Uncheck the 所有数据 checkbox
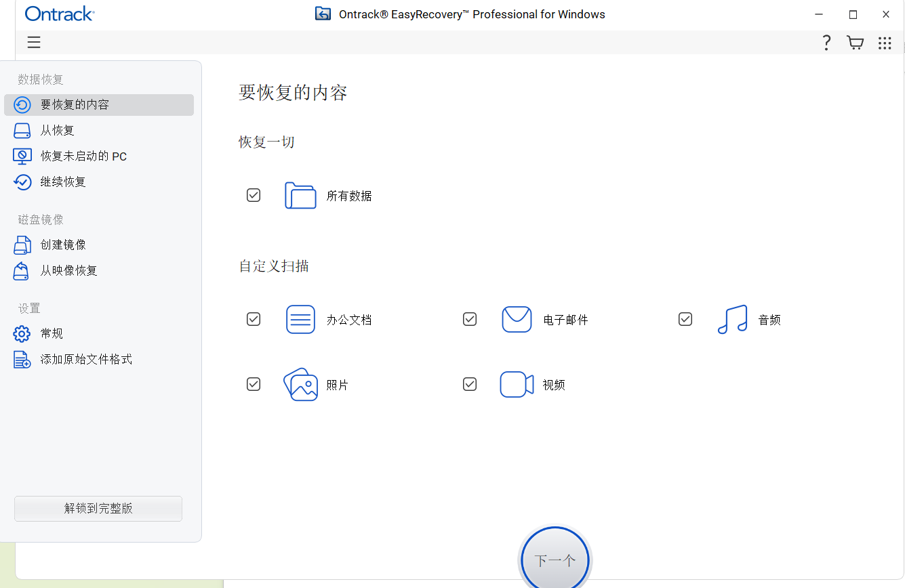The height and width of the screenshot is (588, 905). [x=254, y=195]
